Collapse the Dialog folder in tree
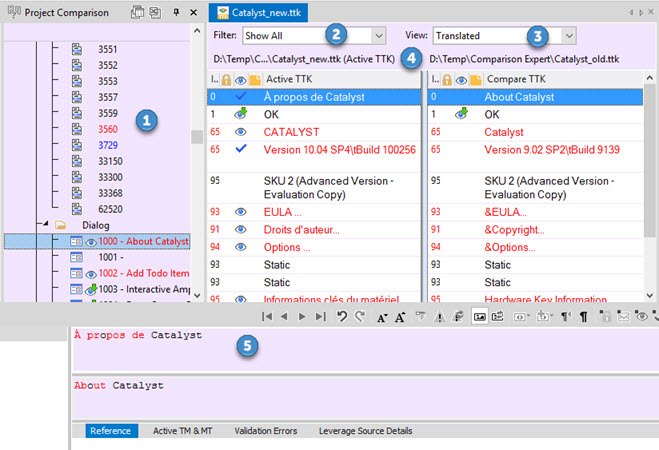 click(x=45, y=224)
